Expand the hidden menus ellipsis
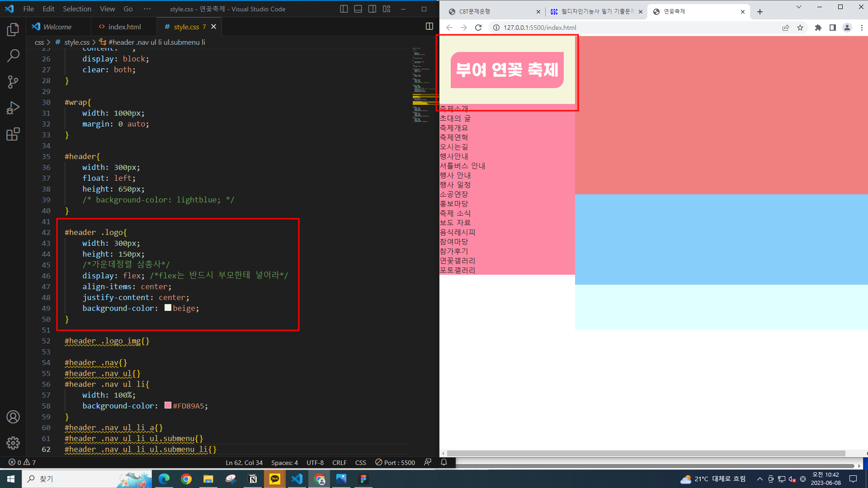Image resolution: width=868 pixels, height=488 pixels. coord(147,9)
